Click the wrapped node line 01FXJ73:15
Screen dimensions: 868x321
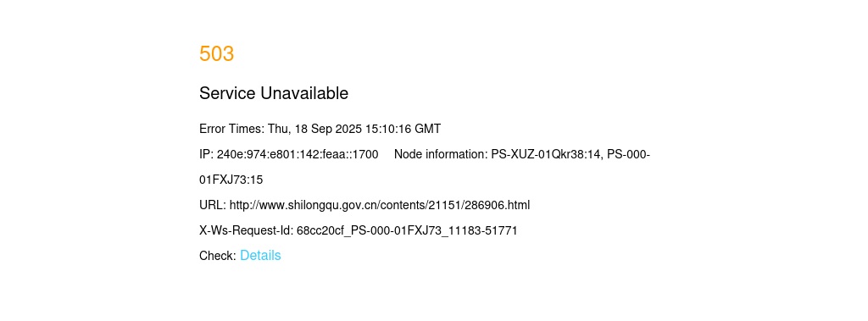pyautogui.click(x=231, y=180)
